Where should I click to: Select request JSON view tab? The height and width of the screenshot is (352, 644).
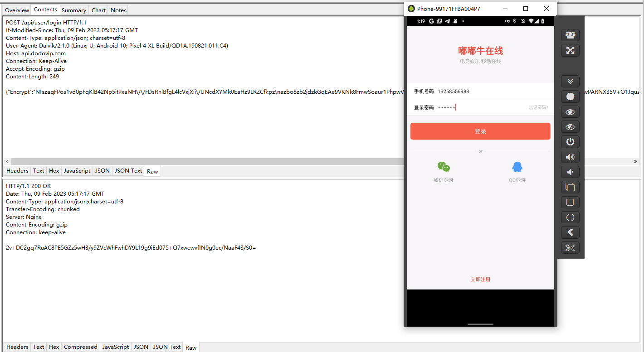(102, 171)
